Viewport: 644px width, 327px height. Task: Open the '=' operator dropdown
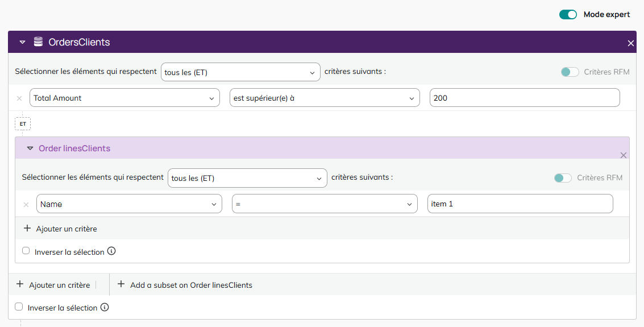tap(325, 204)
